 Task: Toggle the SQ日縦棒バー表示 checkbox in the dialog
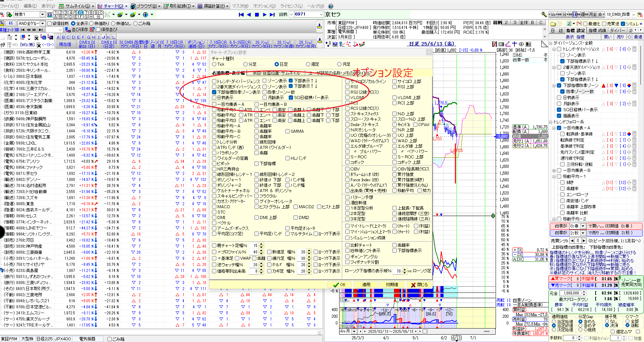[x=291, y=98]
